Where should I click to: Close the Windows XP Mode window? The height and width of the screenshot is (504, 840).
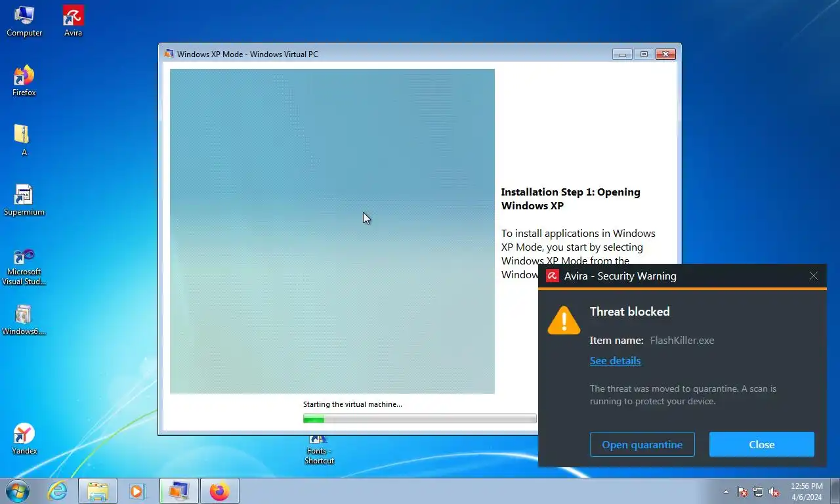click(x=665, y=54)
